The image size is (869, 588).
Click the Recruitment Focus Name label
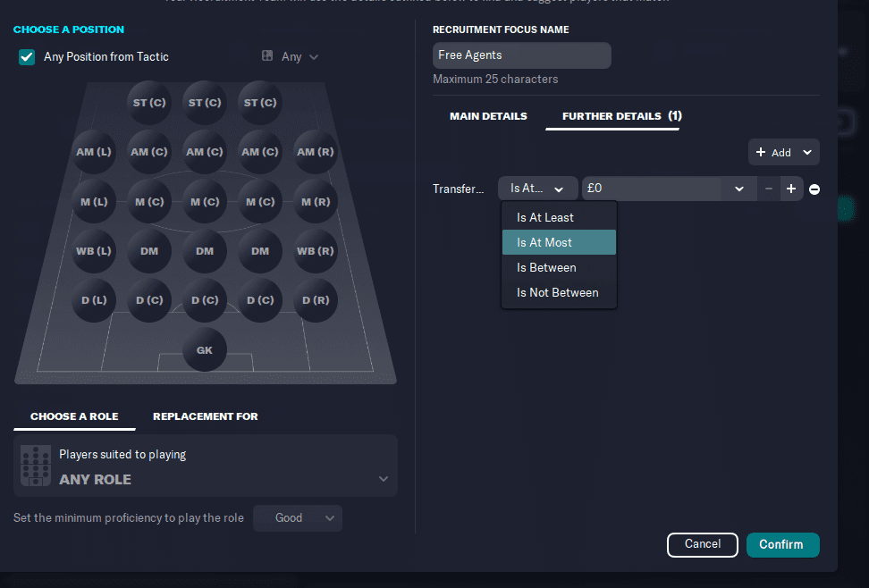tap(501, 29)
